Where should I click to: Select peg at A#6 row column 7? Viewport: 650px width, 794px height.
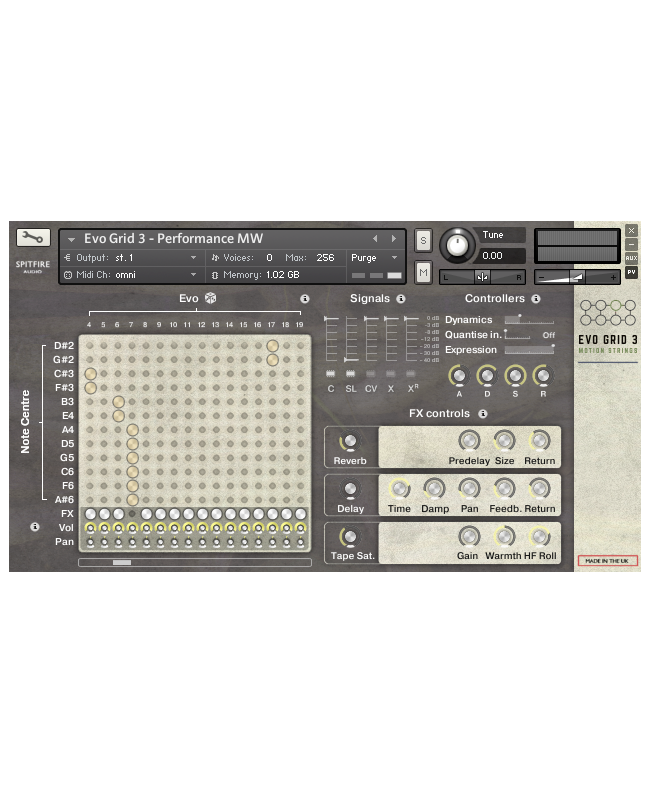pyautogui.click(x=132, y=500)
